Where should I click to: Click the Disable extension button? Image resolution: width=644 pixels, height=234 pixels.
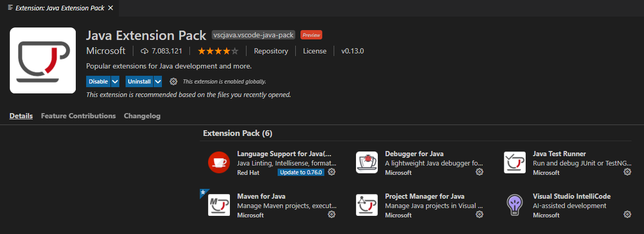point(98,81)
